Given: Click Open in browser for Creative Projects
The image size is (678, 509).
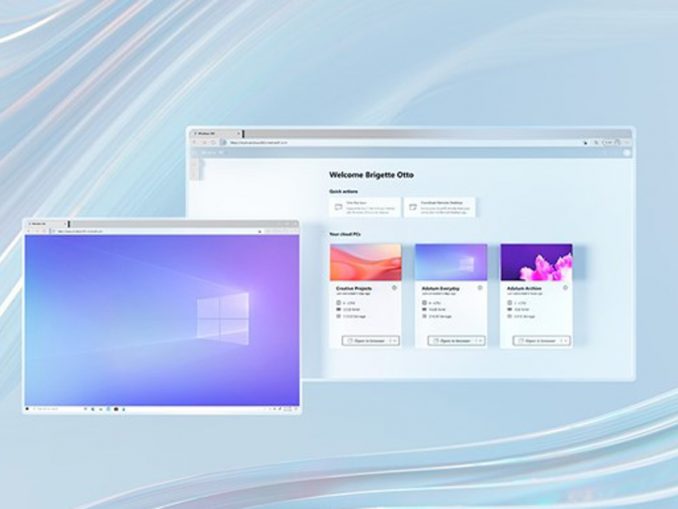Looking at the screenshot, I should click(x=365, y=341).
